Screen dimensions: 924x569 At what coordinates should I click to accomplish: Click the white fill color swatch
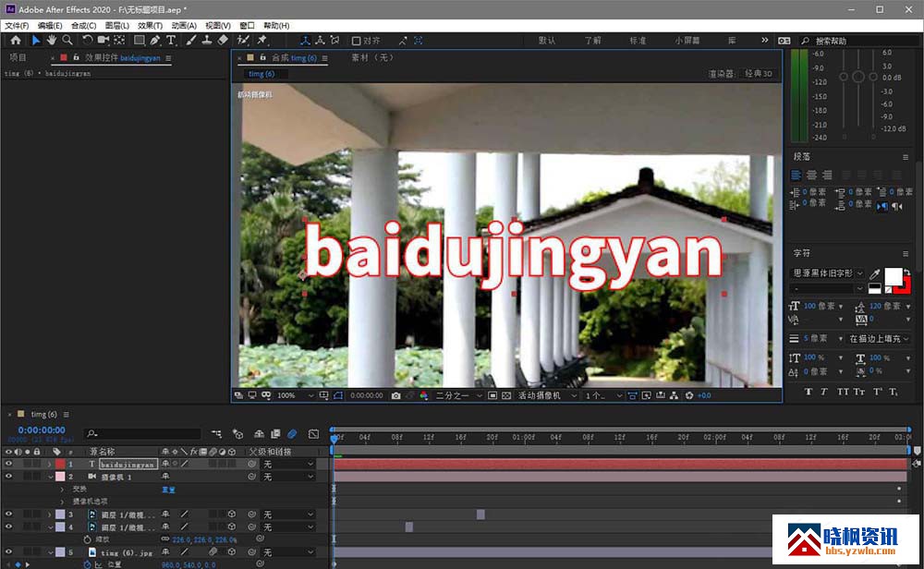tap(894, 275)
